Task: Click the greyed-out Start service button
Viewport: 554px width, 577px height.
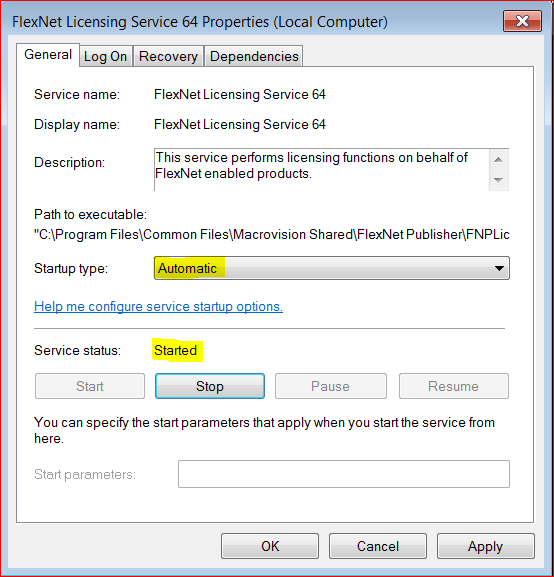Action: pyautogui.click(x=90, y=386)
